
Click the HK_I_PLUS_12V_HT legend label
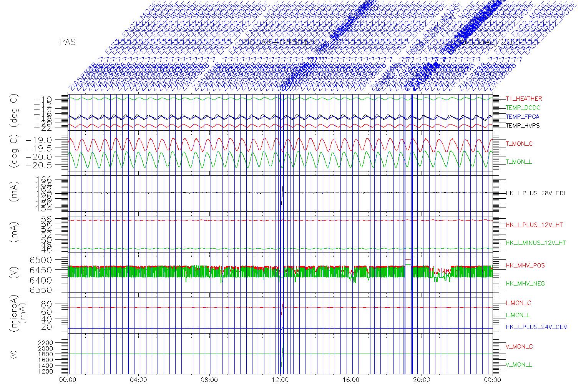(535, 225)
